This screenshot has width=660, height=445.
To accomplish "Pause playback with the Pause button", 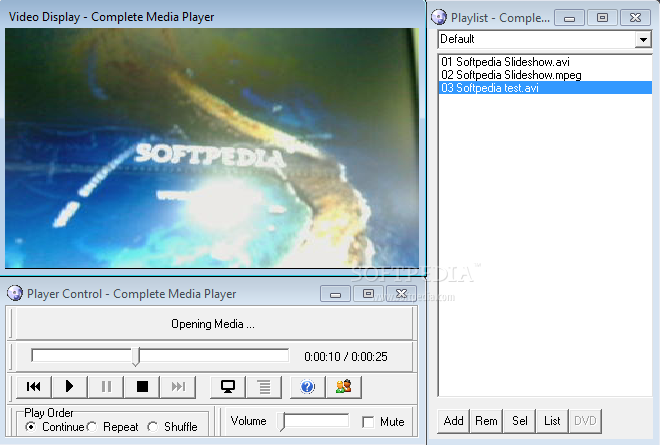I will coord(106,386).
